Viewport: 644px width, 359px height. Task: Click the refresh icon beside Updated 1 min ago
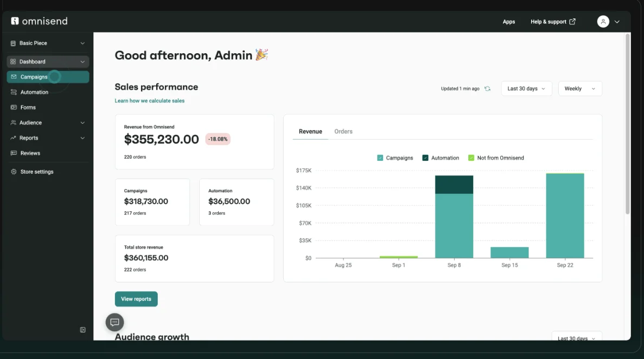coord(487,89)
